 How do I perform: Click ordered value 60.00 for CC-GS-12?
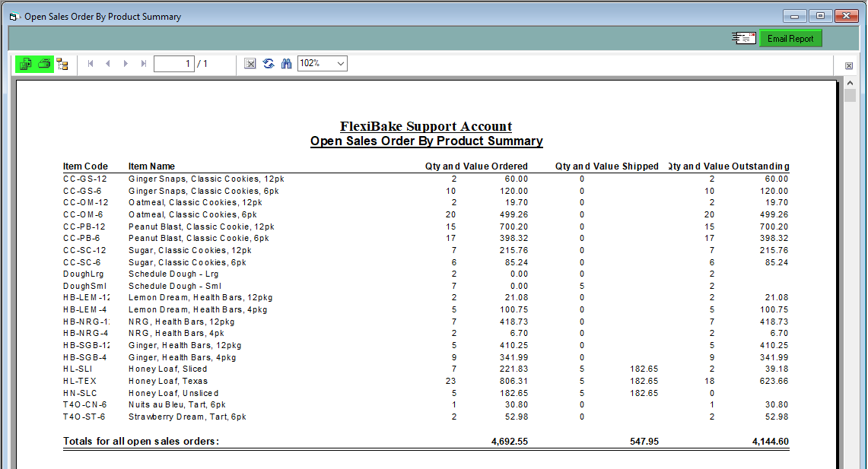pos(516,179)
